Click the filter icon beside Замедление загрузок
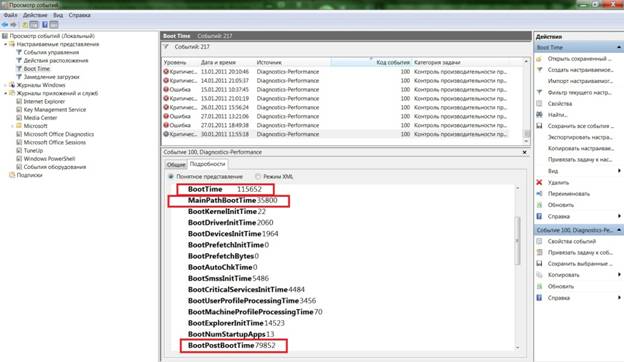Image resolution: width=624 pixels, height=362 pixels. pos(18,77)
